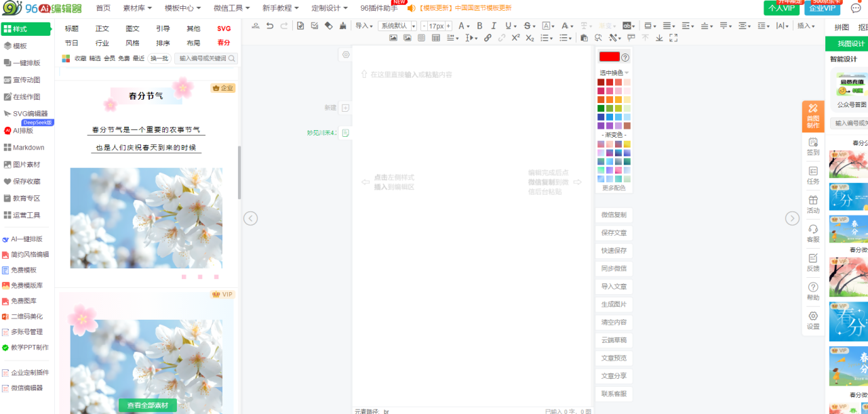This screenshot has height=414, width=868.
Task: Insert a hyperlink using the link icon
Action: (488, 38)
